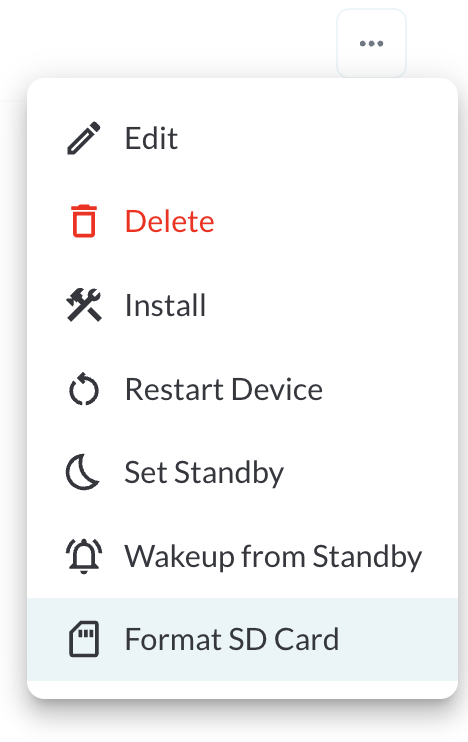The height and width of the screenshot is (742, 468).
Task: Select Restart Device from the menu
Action: point(242,389)
